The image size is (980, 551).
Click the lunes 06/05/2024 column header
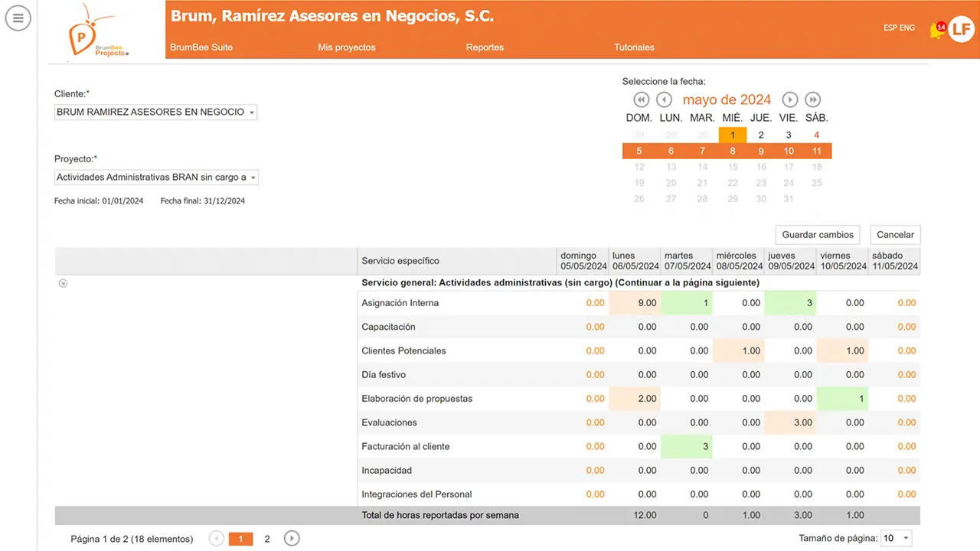point(635,261)
